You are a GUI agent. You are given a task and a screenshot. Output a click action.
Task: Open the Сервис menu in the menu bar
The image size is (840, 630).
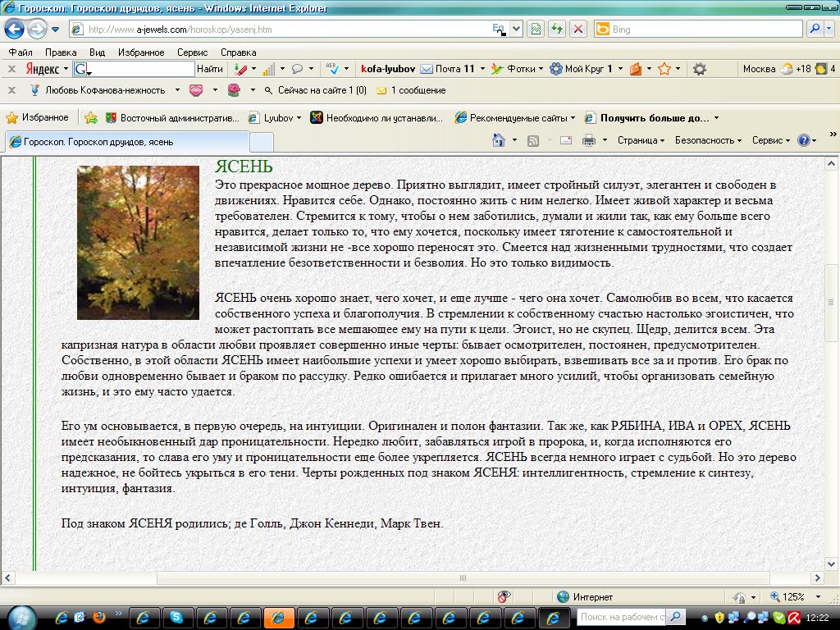192,52
